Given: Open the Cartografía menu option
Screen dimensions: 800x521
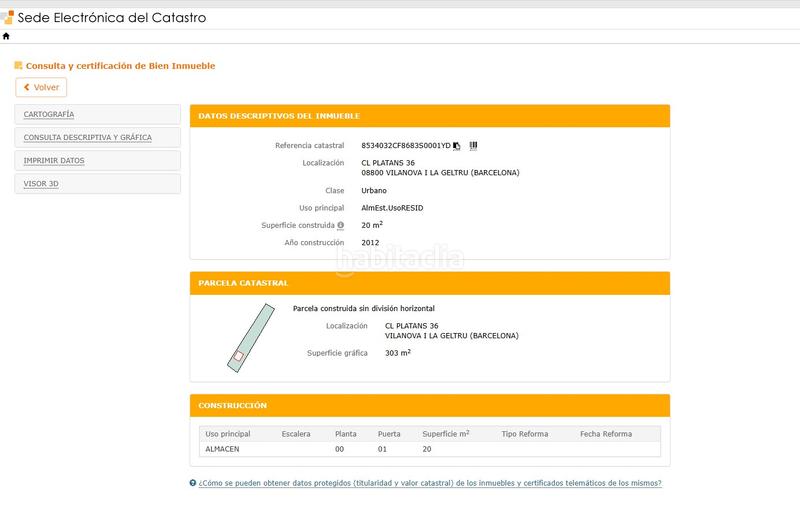Looking at the screenshot, I should (49, 114).
